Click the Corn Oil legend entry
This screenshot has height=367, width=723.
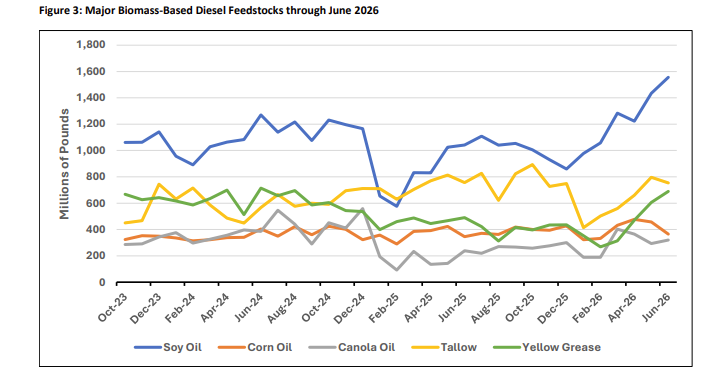coord(255,347)
